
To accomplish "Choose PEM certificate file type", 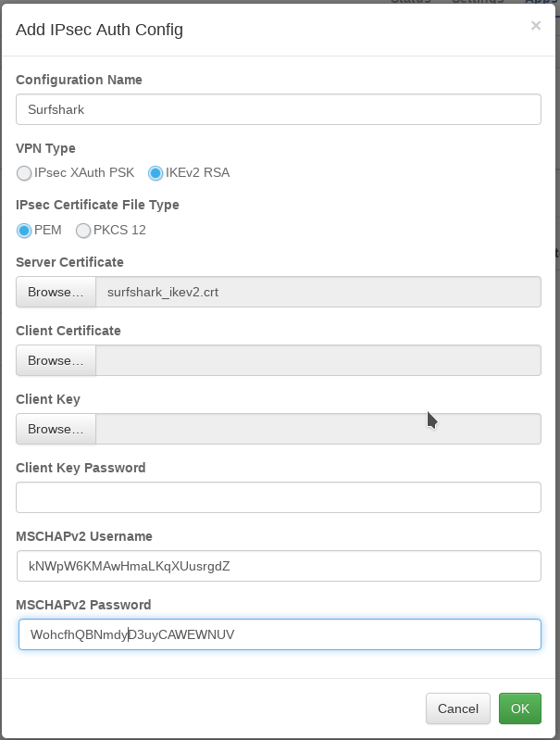I will click(x=24, y=231).
